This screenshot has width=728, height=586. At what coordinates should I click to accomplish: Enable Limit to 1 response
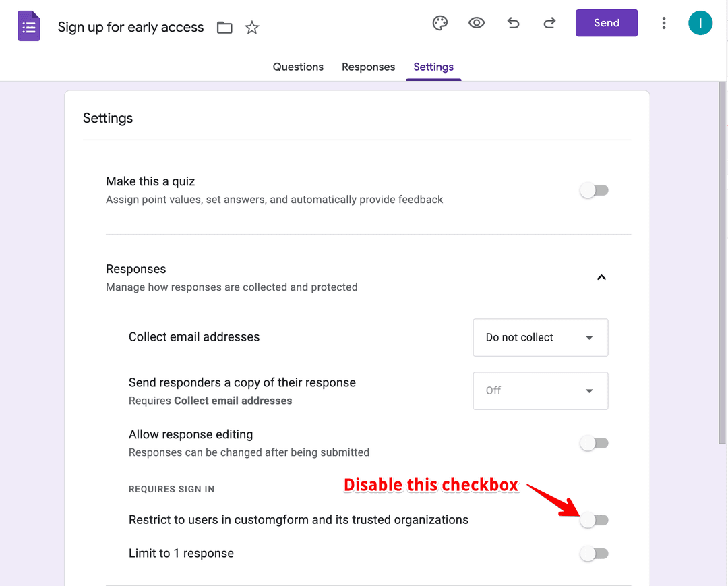[594, 553]
